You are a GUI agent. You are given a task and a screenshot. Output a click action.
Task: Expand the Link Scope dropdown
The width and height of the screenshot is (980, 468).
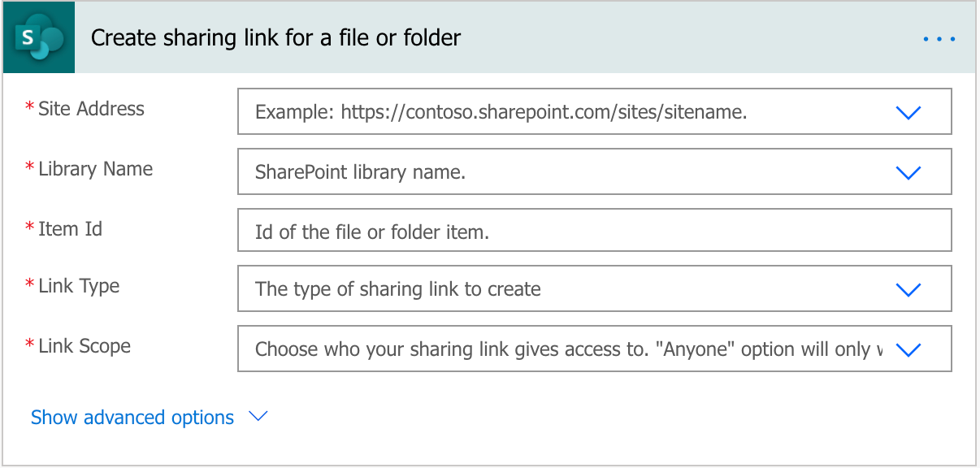(x=908, y=349)
